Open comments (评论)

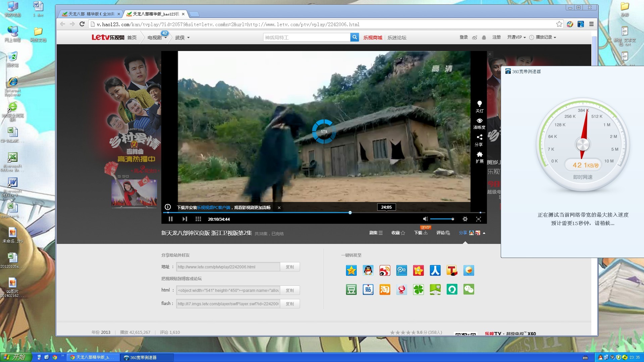(443, 233)
